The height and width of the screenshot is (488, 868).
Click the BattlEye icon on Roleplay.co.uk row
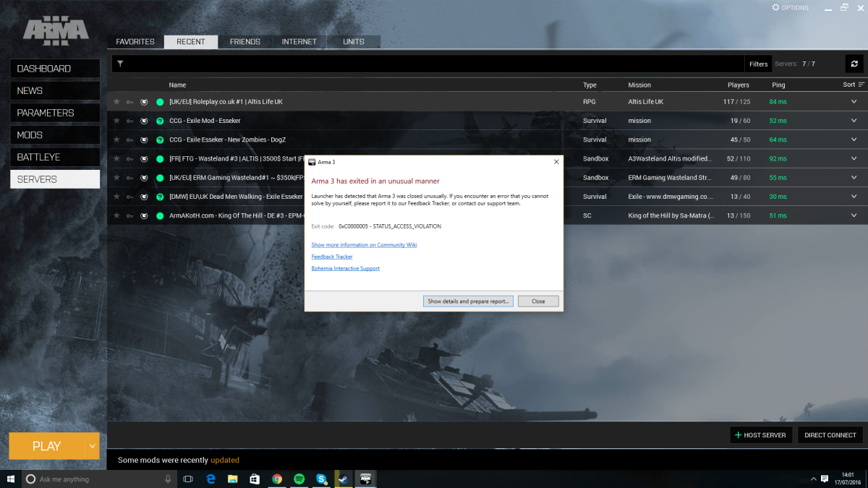pos(144,102)
